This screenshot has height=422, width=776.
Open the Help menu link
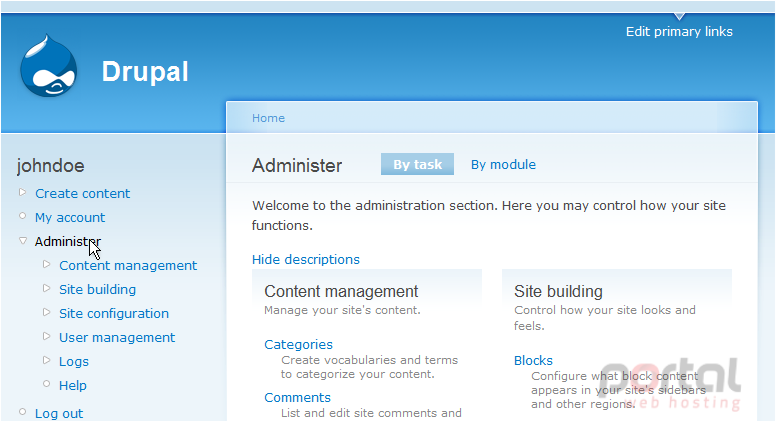point(73,385)
